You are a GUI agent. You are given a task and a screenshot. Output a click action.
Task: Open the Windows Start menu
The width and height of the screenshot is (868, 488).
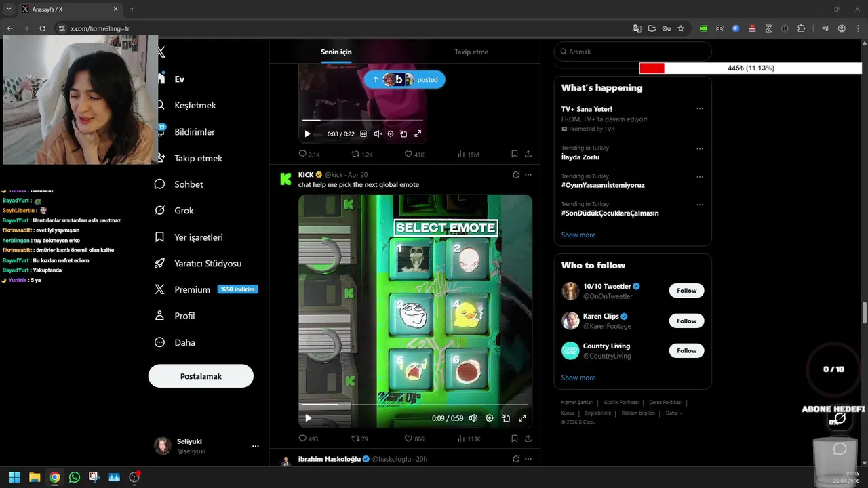point(14,477)
